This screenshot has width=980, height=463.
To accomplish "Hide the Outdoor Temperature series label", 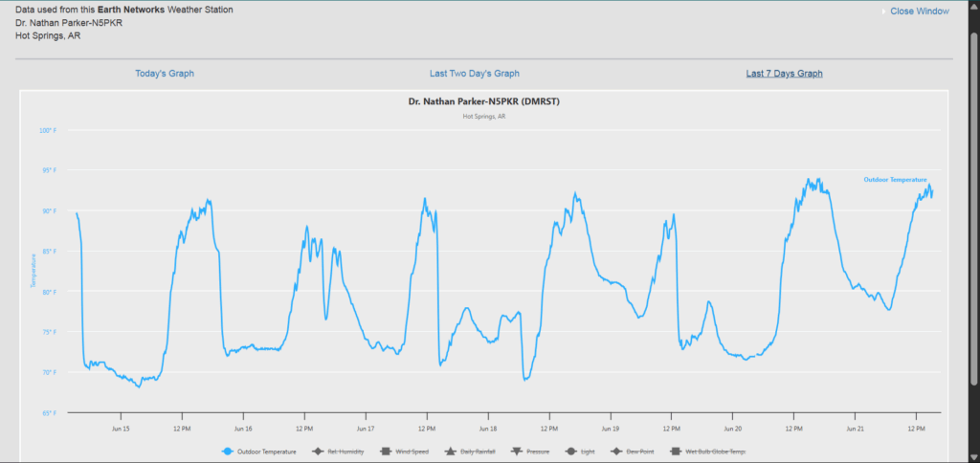I will click(267, 452).
